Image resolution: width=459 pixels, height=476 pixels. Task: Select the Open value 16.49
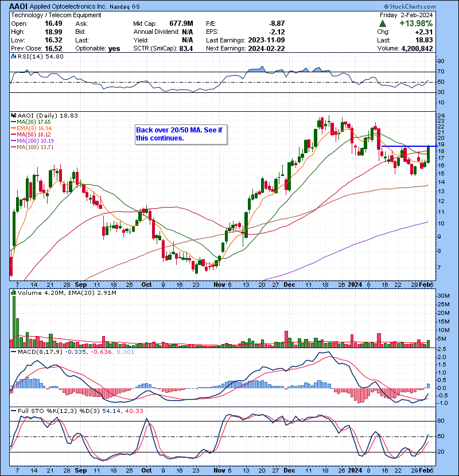[53, 24]
